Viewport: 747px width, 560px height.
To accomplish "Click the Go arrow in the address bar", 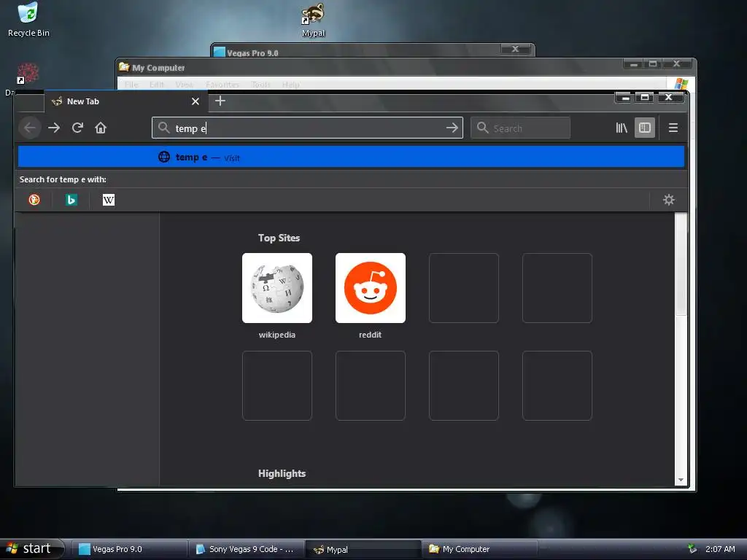I will click(452, 128).
